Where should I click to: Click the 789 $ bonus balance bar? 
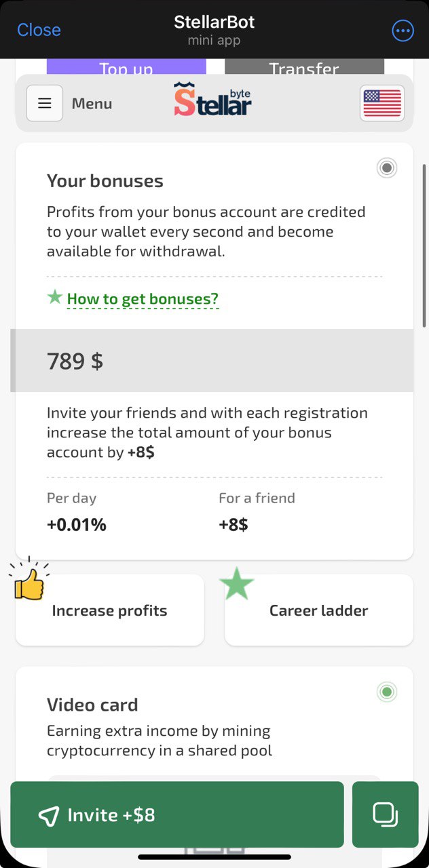pos(214,361)
